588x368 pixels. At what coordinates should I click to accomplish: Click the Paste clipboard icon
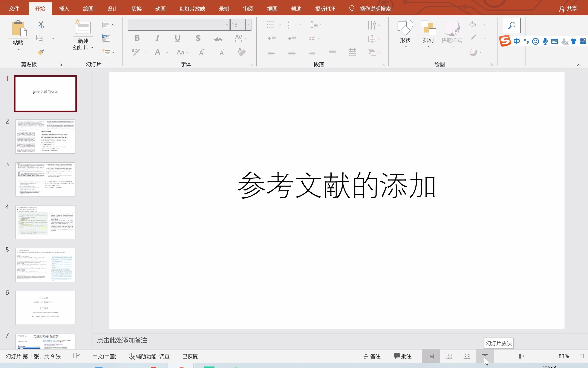(x=19, y=28)
